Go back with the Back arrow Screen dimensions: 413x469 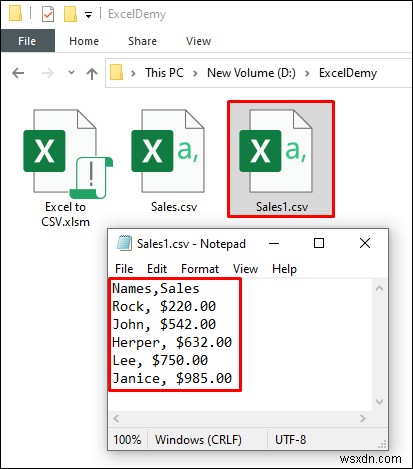click(x=18, y=73)
